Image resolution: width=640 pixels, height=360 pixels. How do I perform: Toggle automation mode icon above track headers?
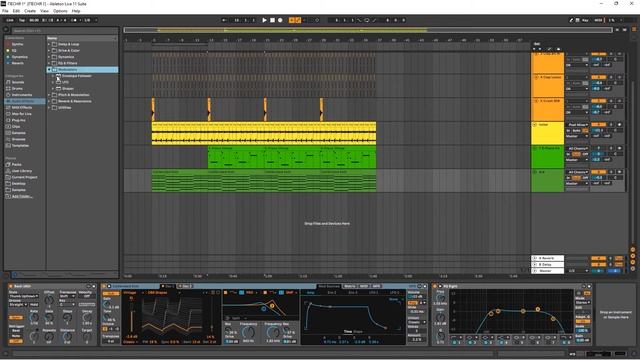549,49
